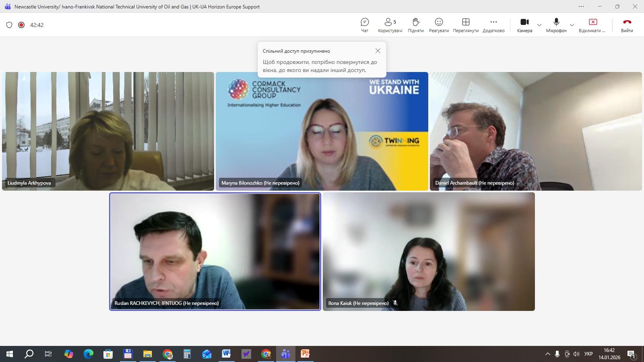This screenshot has height=362, width=644.
Task: Open the Переглянути view layout icon
Action: coord(466,22)
